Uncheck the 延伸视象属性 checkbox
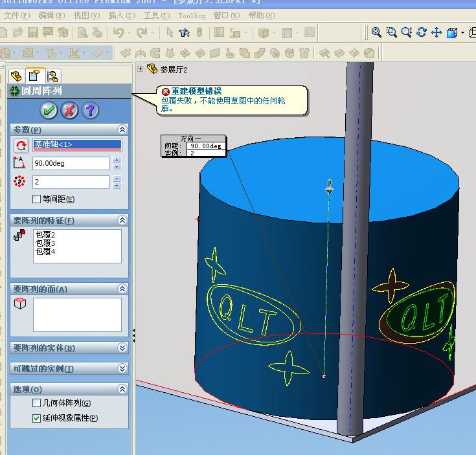Image resolution: width=476 pixels, height=455 pixels. 36,418
